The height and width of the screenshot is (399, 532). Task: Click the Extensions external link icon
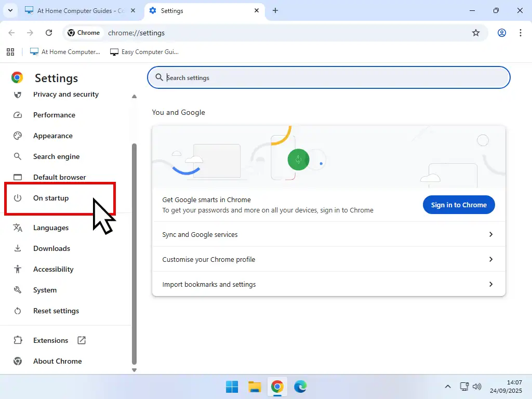[82, 340]
